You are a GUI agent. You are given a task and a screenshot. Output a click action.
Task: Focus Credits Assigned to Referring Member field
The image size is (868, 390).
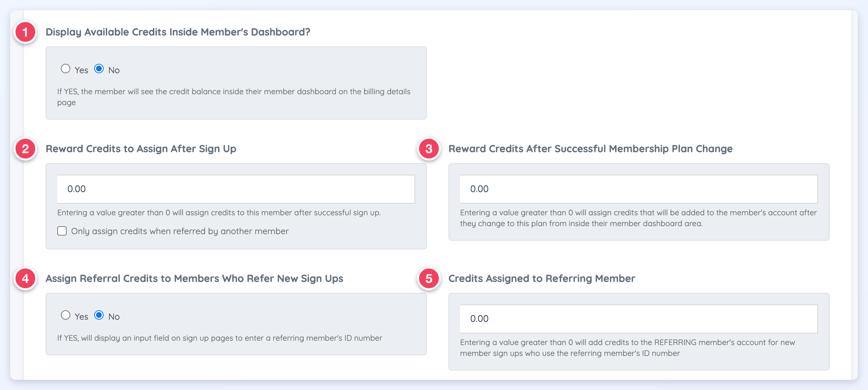click(639, 319)
